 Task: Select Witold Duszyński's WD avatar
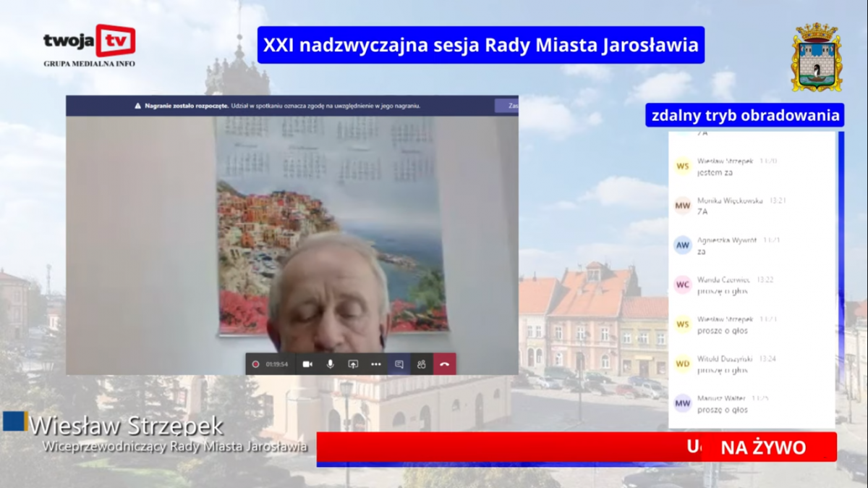[683, 363]
